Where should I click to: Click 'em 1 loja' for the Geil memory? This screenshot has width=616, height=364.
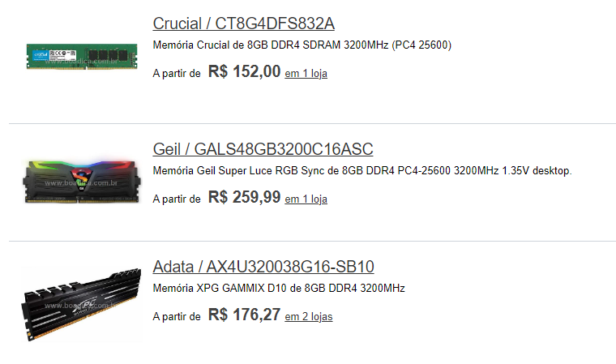pyautogui.click(x=306, y=199)
